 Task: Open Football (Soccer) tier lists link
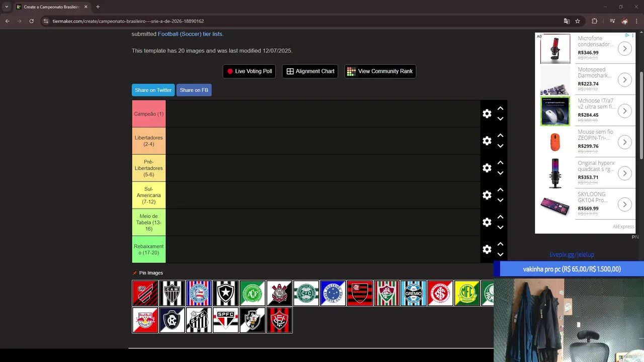190,34
